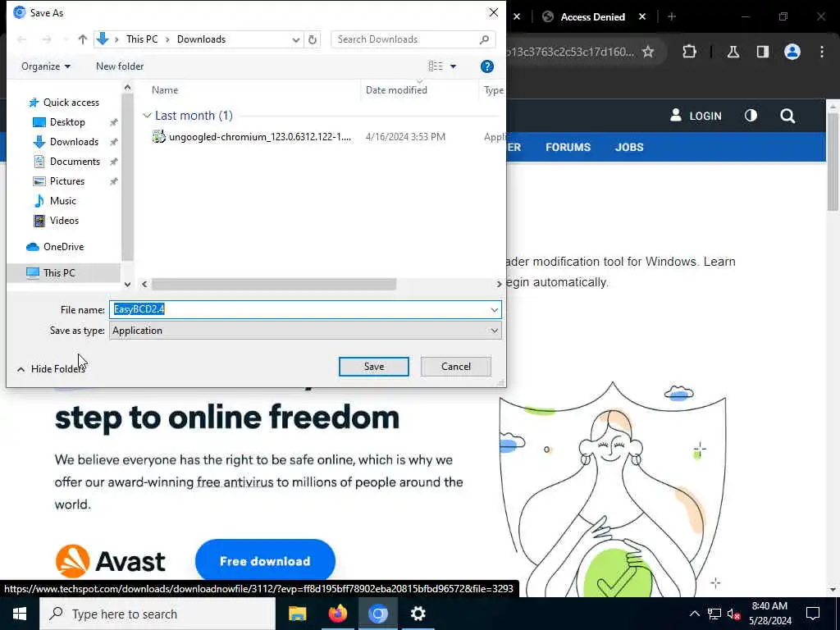Viewport: 840px width, 630px height.
Task: Open the help question mark icon
Action: [x=487, y=66]
